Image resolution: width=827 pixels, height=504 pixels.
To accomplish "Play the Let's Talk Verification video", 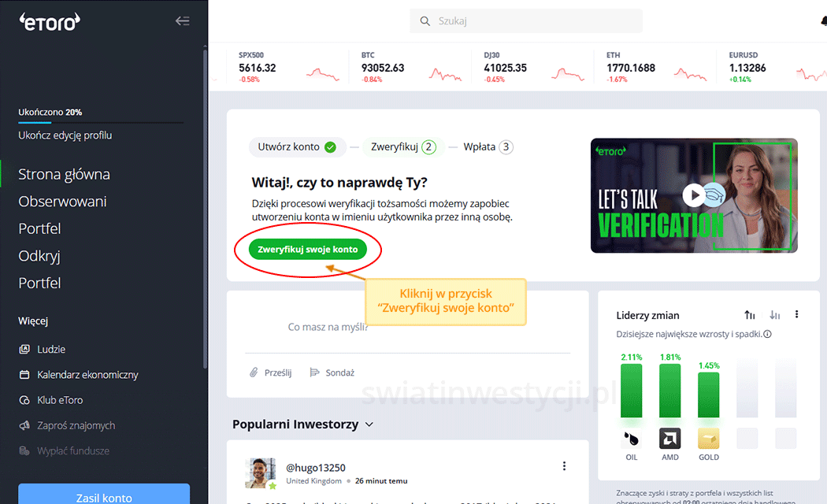I will [x=695, y=195].
